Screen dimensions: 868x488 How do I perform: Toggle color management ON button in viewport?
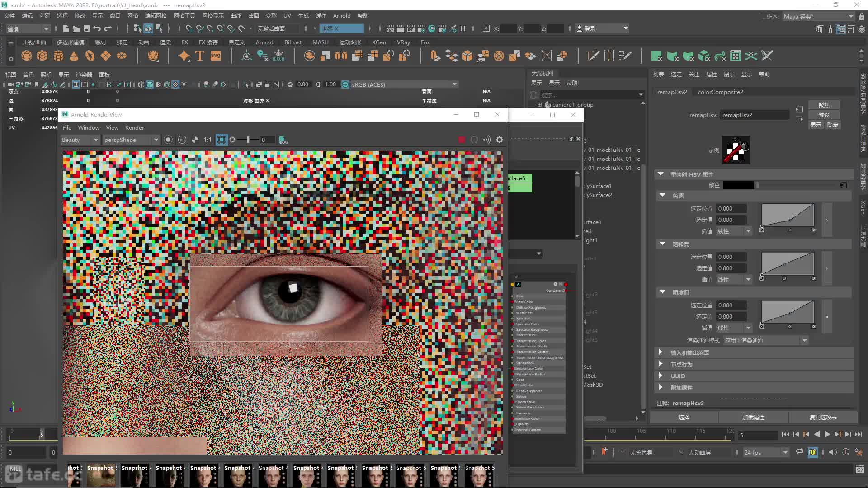pos(345,84)
